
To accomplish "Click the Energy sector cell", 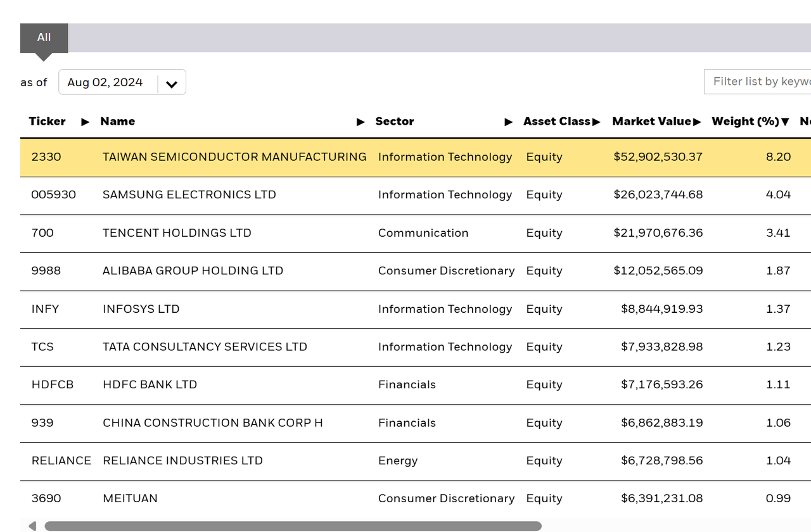I will click(x=398, y=461).
